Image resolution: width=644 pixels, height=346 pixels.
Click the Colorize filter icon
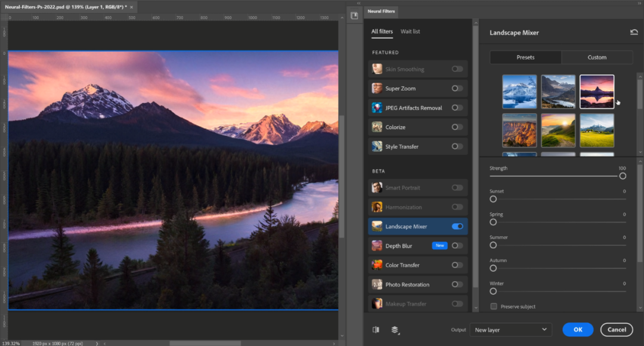click(x=377, y=127)
